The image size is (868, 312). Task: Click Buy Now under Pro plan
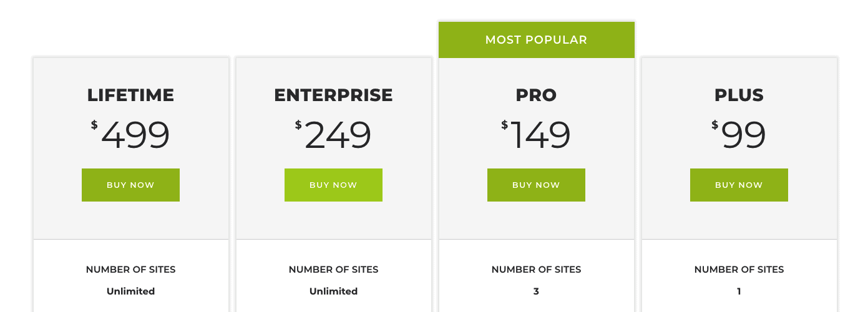pyautogui.click(x=536, y=185)
